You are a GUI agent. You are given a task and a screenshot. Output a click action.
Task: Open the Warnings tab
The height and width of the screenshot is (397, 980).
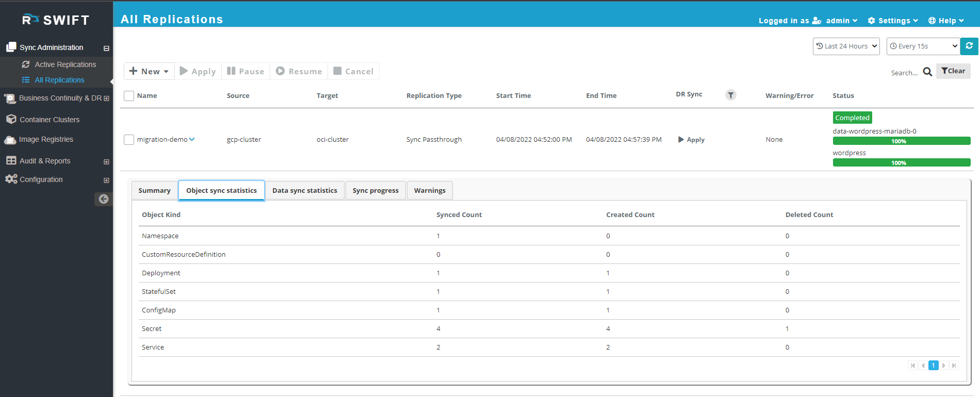[429, 190]
